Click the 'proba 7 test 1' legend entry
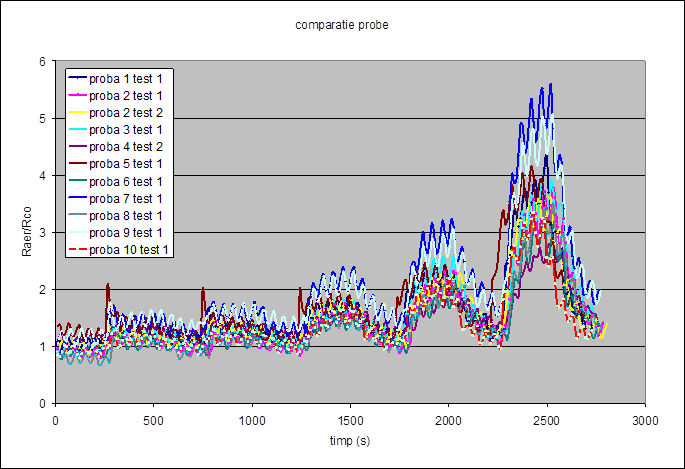 click(x=116, y=198)
